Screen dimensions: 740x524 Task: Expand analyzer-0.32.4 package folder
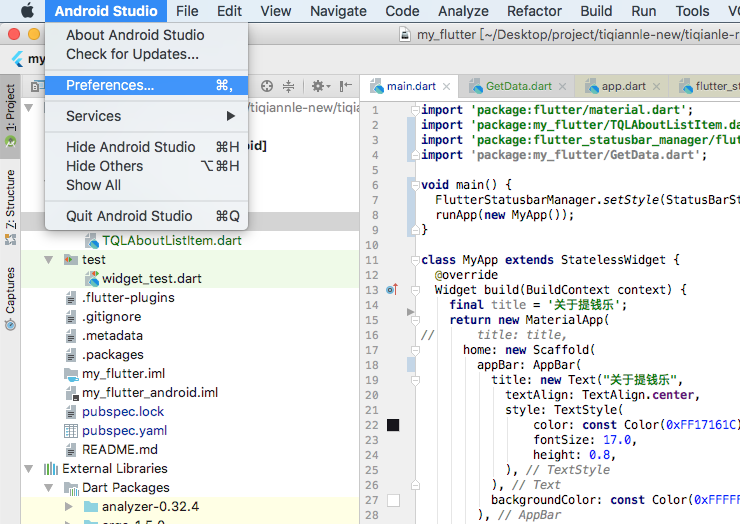[68, 507]
